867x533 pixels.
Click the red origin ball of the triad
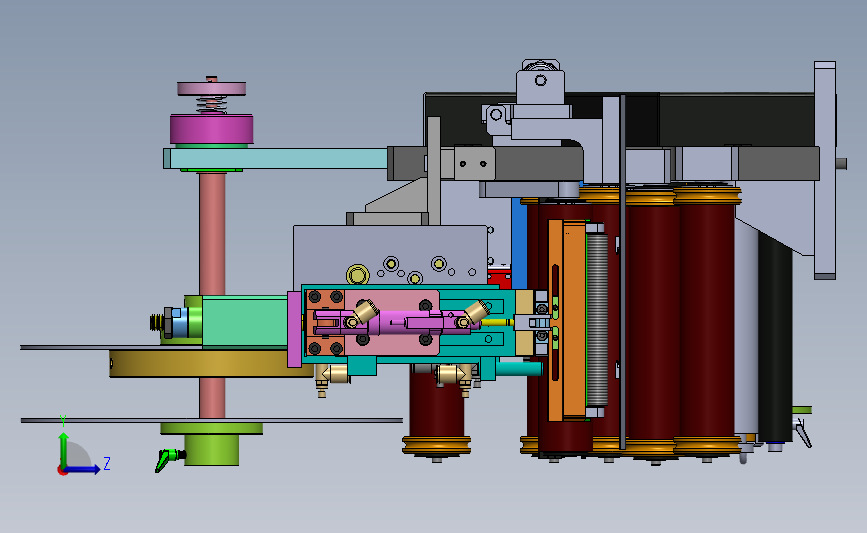[x=62, y=471]
